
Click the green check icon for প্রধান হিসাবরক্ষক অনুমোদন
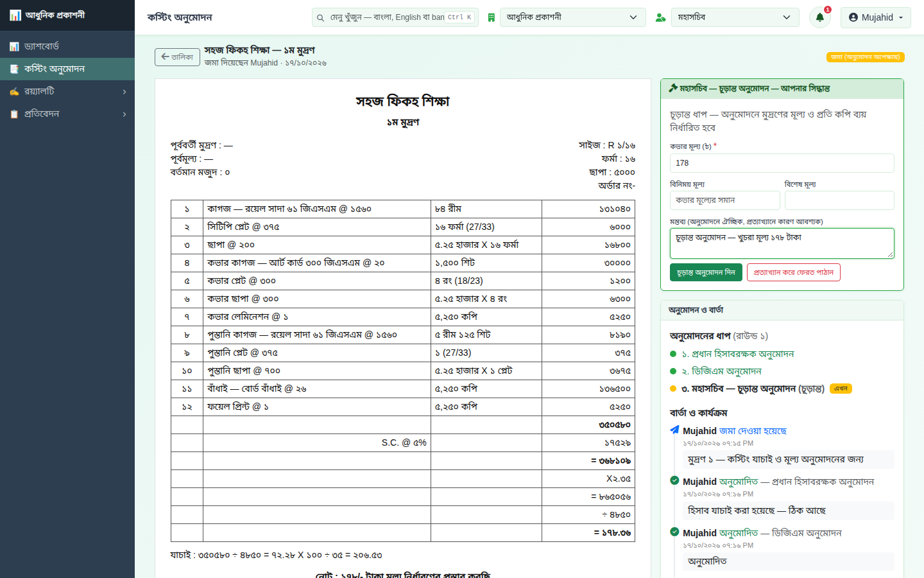tap(674, 480)
